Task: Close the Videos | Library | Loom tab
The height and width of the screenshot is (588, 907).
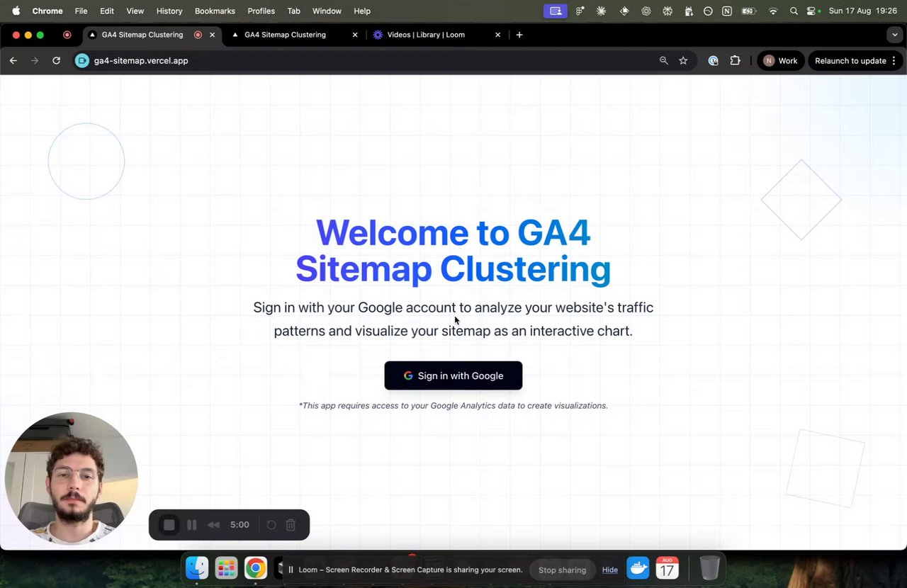Action: (497, 35)
